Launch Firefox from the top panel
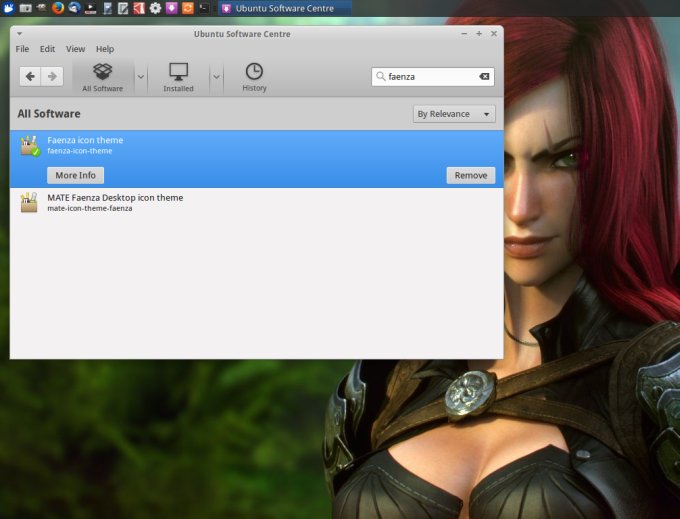 58,8
